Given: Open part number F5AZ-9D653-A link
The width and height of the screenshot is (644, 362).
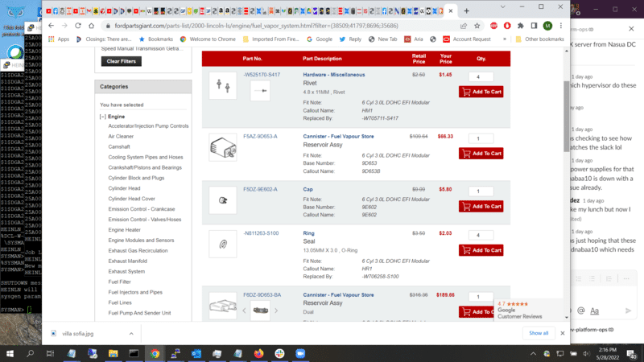Looking at the screenshot, I should [x=260, y=136].
